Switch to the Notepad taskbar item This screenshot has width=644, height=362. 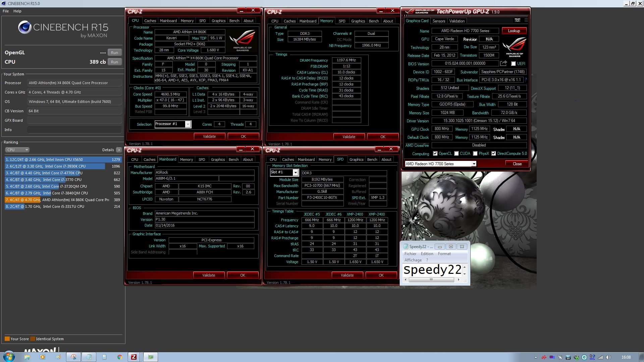pos(89,357)
